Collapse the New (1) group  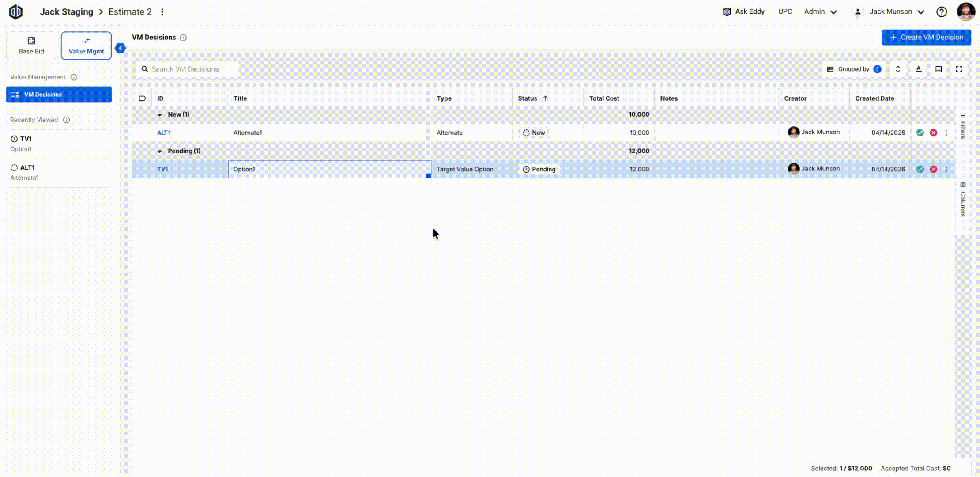[160, 115]
